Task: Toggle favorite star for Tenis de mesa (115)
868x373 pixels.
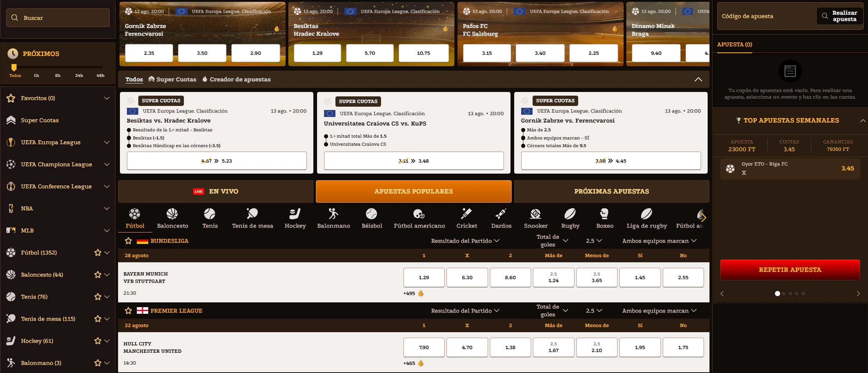Action: click(97, 319)
